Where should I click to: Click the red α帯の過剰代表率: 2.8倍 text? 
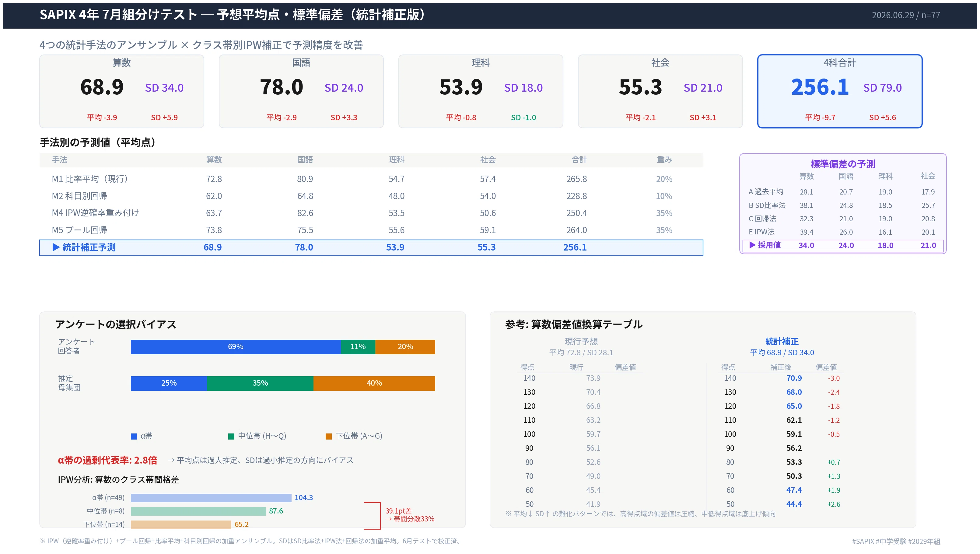coord(107,460)
